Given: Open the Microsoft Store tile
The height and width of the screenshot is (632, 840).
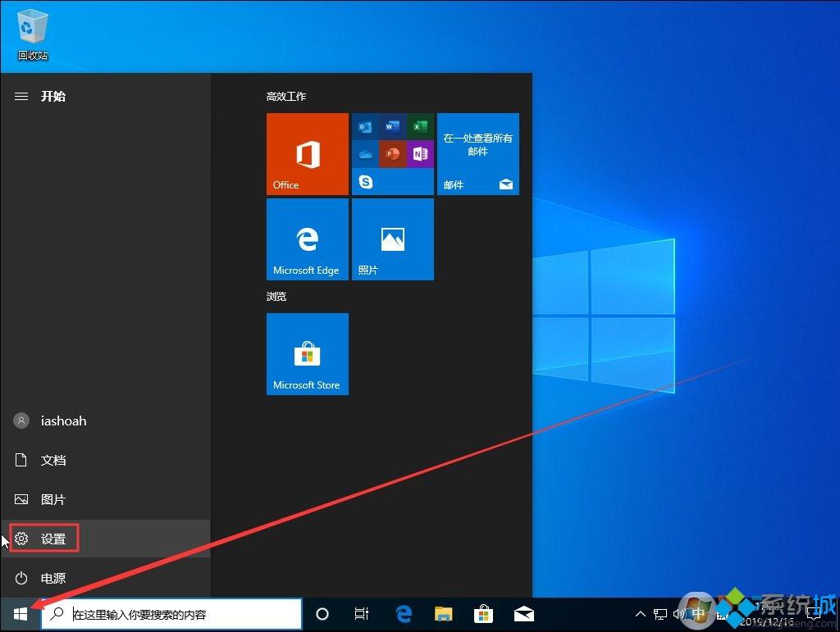Looking at the screenshot, I should point(307,353).
